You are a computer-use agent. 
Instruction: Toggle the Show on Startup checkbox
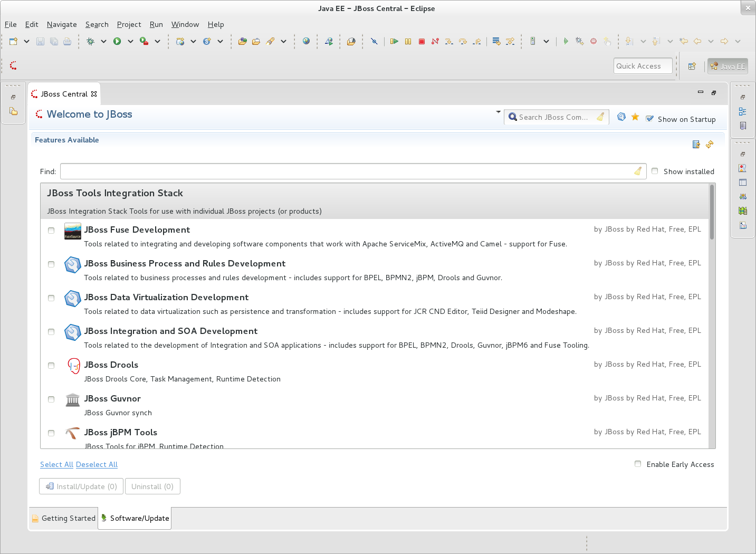pos(650,119)
